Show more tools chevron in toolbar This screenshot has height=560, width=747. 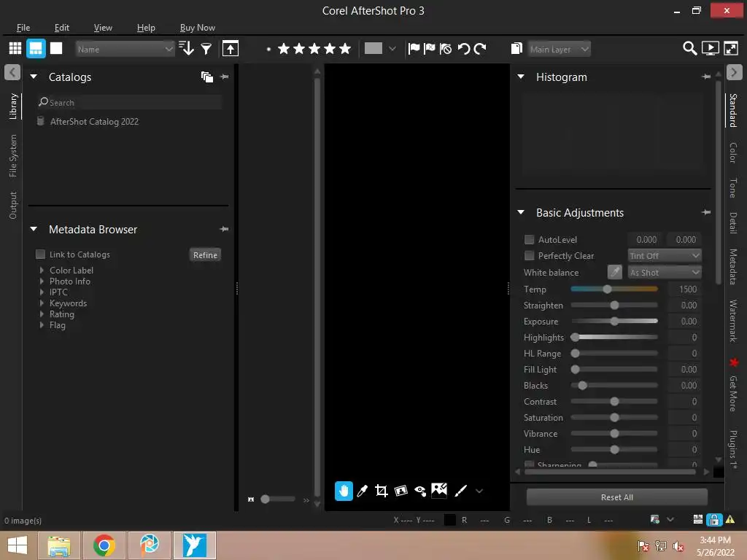click(x=479, y=491)
